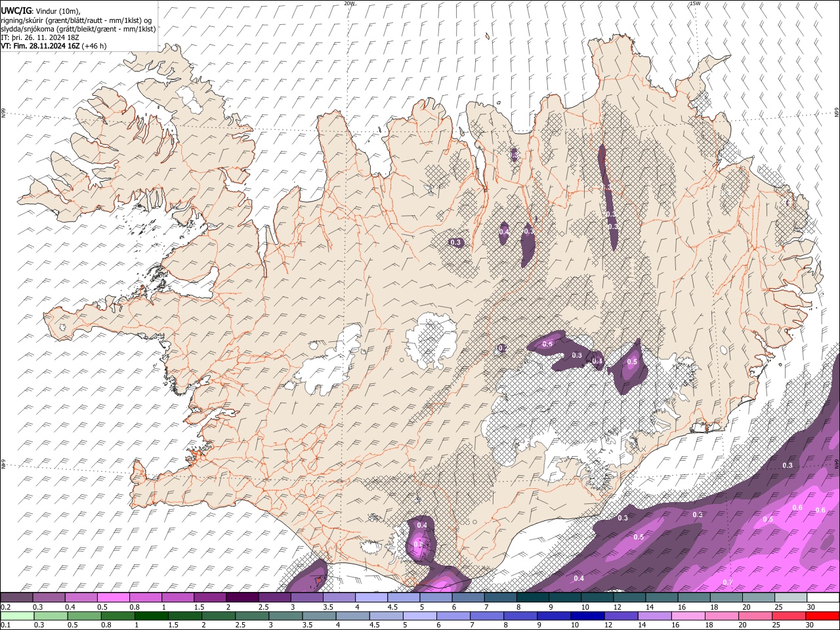Click the magenta 1 swatch in the upper legend
This screenshot has width=840, height=630.
(x=177, y=597)
